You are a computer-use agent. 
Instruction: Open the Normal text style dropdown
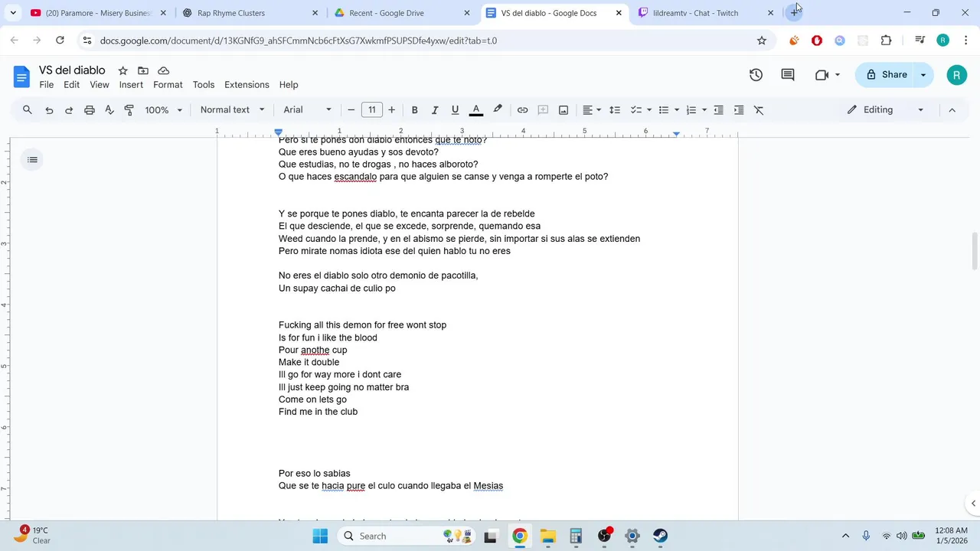point(233,110)
